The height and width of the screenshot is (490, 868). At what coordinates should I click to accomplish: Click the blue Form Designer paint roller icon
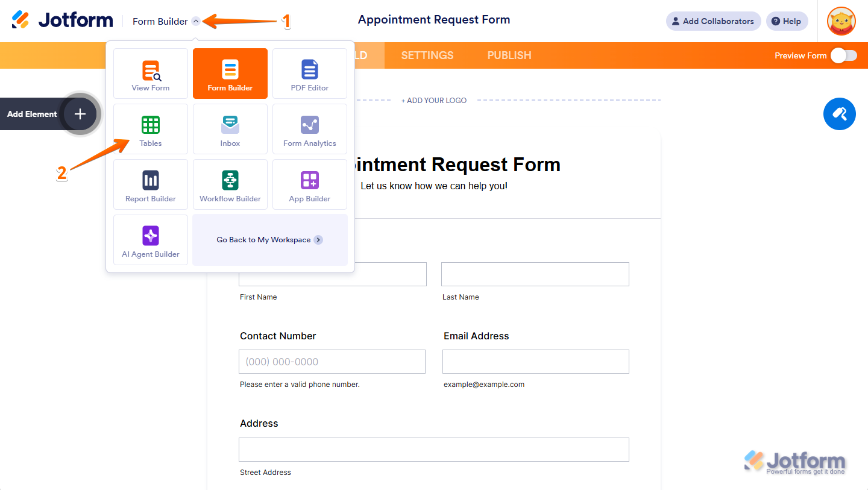tap(839, 113)
